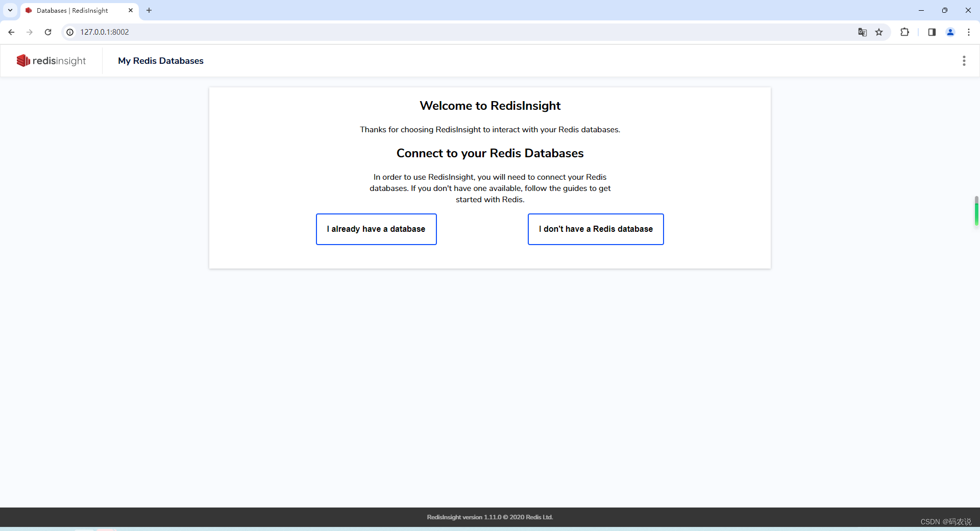Toggle the browser side panel
980x531 pixels.
(932, 32)
